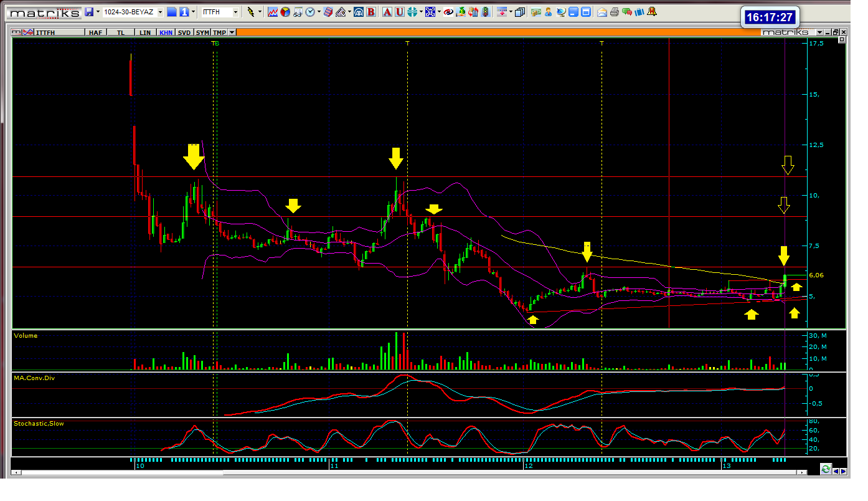The image size is (868, 501).
Task: Click the pie chart toolbar icon
Action: pos(285,12)
